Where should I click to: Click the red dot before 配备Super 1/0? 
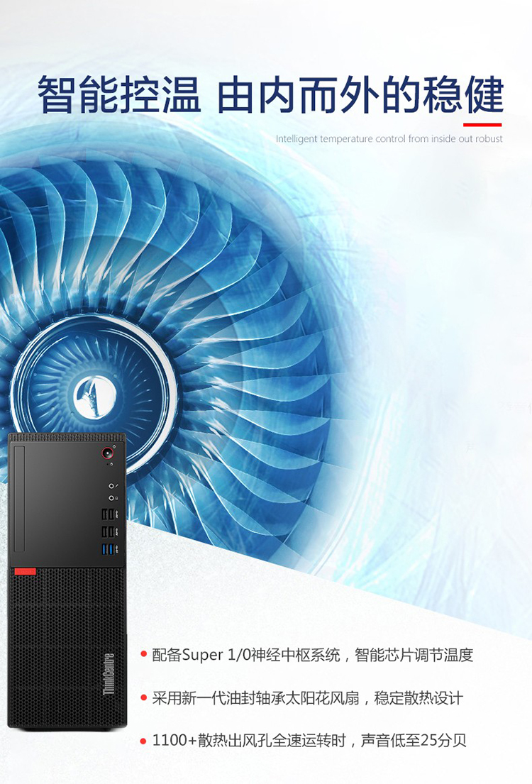[143, 654]
